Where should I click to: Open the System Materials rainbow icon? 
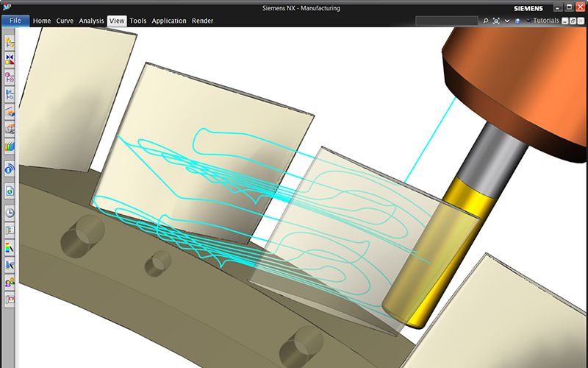click(x=10, y=248)
